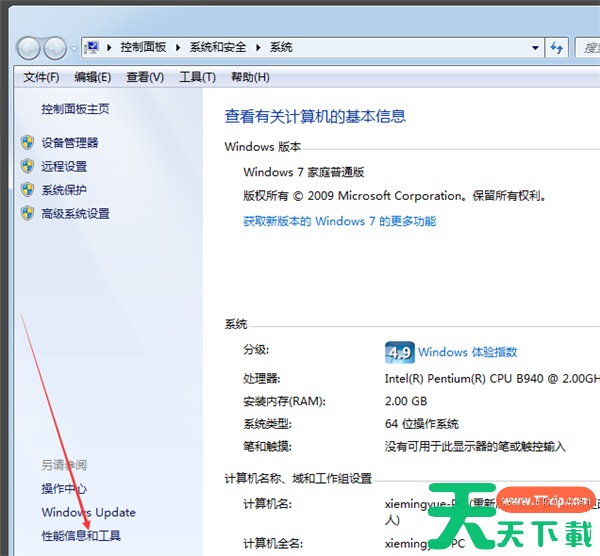Open 高级系统设置 link
The width and height of the screenshot is (600, 556).
click(75, 214)
